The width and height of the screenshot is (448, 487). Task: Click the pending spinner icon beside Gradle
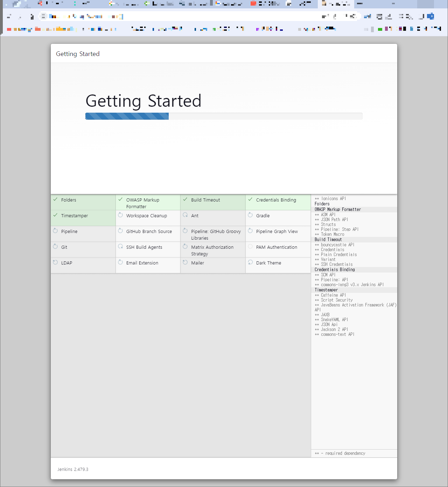coord(250,215)
